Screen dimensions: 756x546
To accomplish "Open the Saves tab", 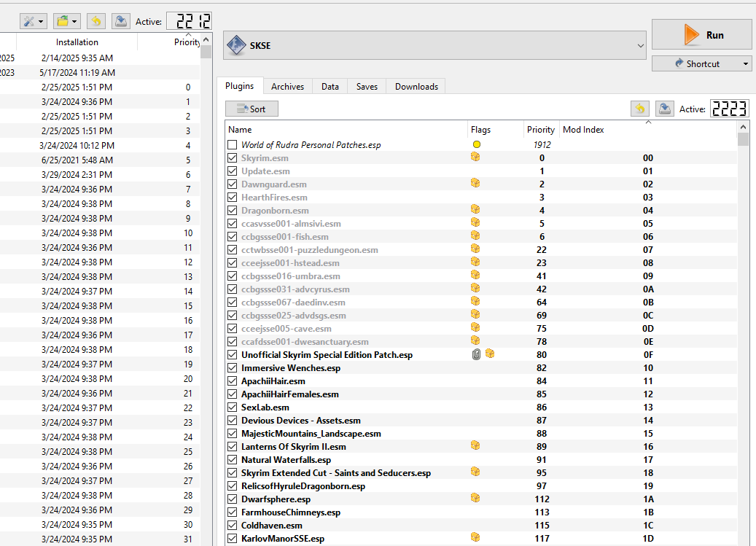I will point(367,86).
